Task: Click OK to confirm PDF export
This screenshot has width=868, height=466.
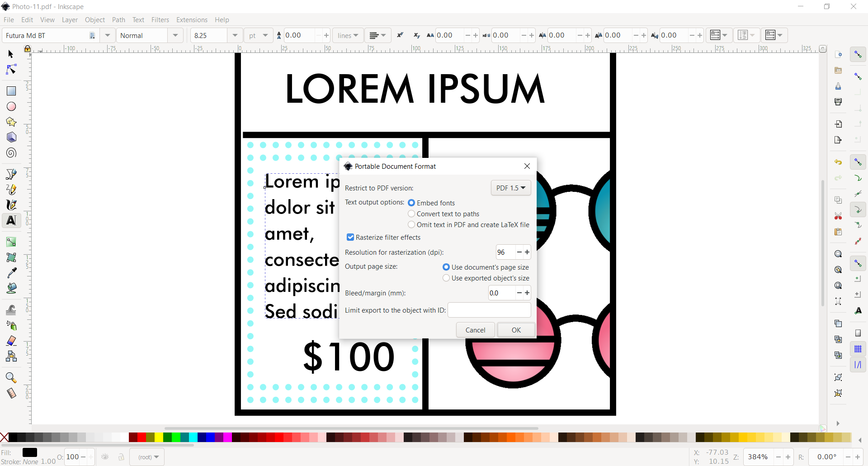Action: [x=516, y=330]
